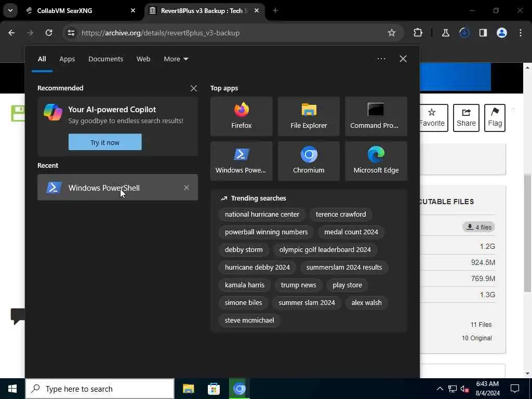Toggle the browser side panel
The width and height of the screenshot is (532, 399).
click(483, 33)
